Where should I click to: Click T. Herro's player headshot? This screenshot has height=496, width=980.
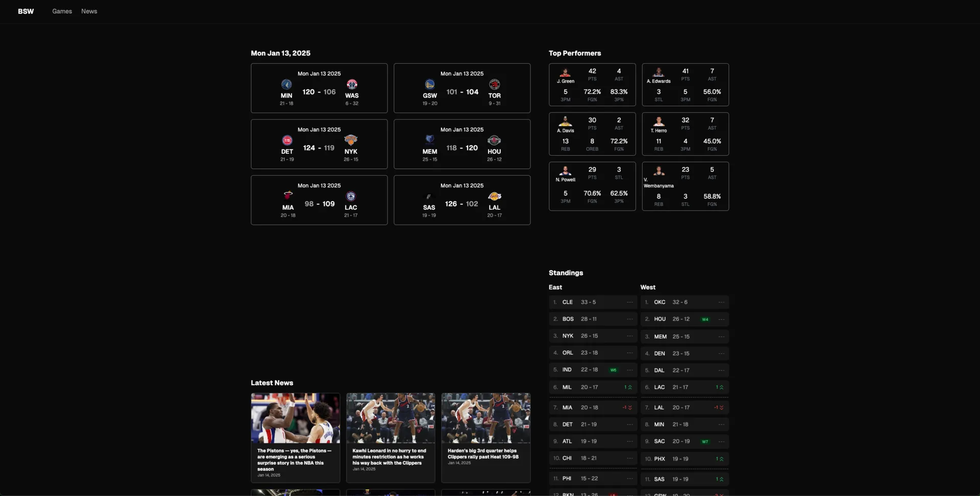point(658,122)
